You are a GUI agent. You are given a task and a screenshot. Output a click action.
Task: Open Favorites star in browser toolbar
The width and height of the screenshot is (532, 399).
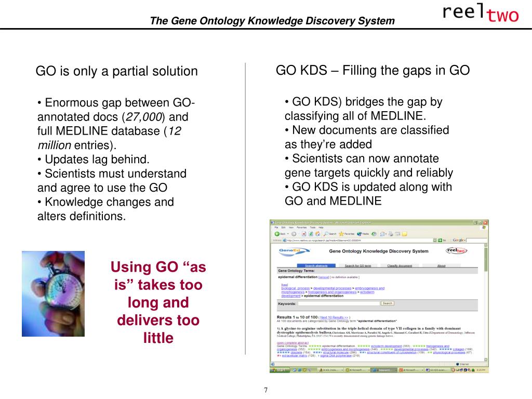pyautogui.click(x=347, y=234)
